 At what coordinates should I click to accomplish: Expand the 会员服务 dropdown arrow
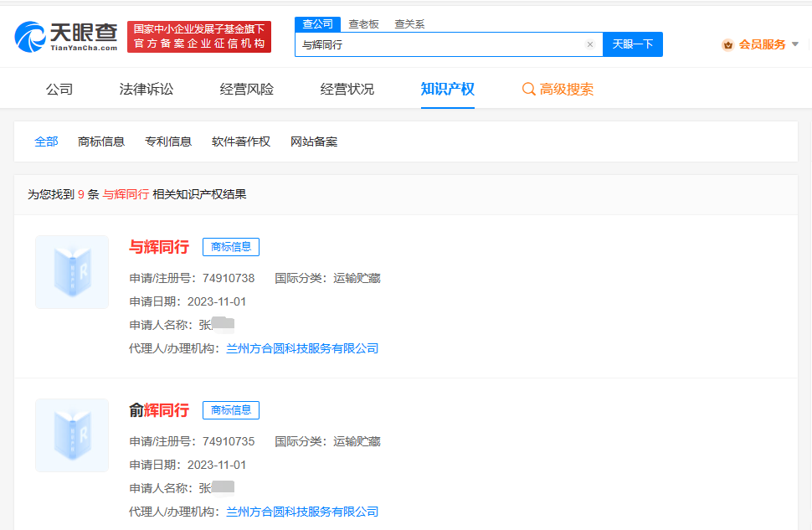pyautogui.click(x=795, y=44)
